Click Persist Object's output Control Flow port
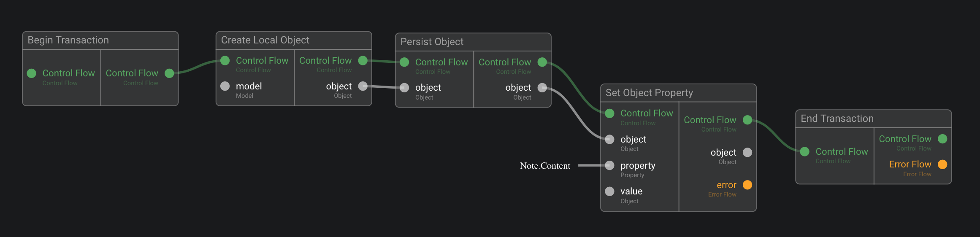 [542, 62]
